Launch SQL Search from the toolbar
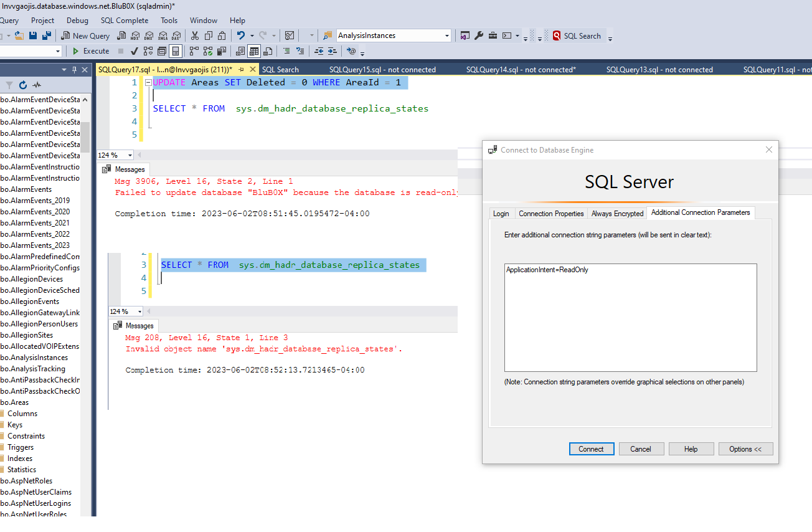This screenshot has height=532, width=812. pos(577,36)
